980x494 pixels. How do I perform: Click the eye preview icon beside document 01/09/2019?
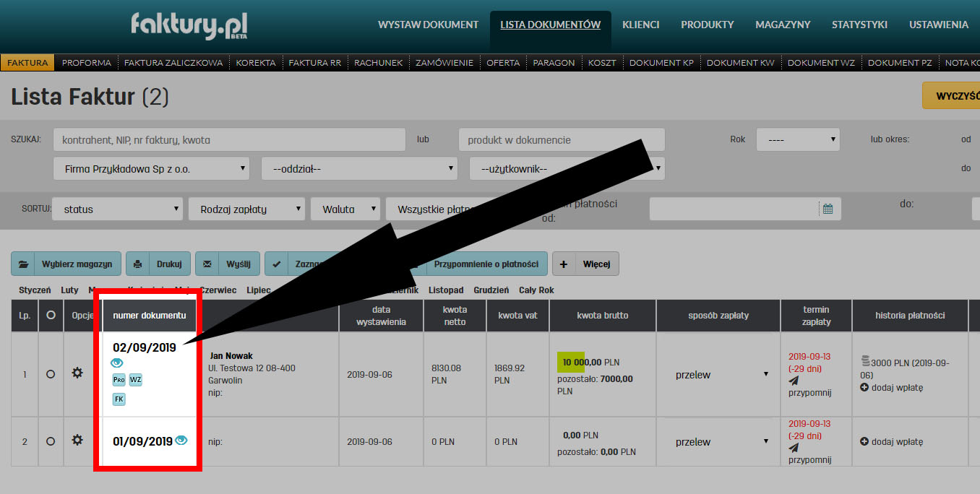coord(181,440)
